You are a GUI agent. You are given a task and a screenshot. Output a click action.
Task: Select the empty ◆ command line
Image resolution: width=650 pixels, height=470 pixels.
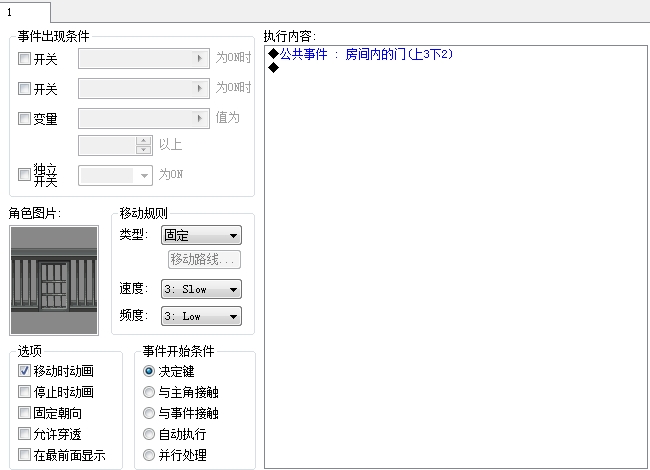274,68
